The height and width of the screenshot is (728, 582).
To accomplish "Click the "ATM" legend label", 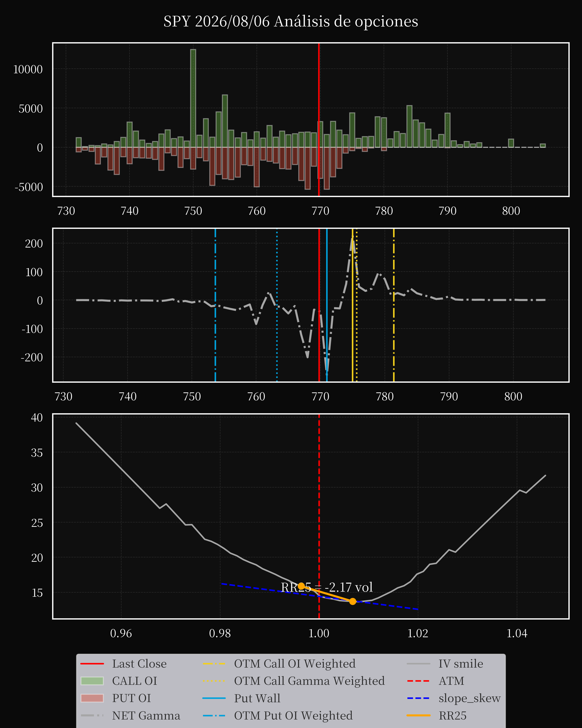I will click(452, 681).
